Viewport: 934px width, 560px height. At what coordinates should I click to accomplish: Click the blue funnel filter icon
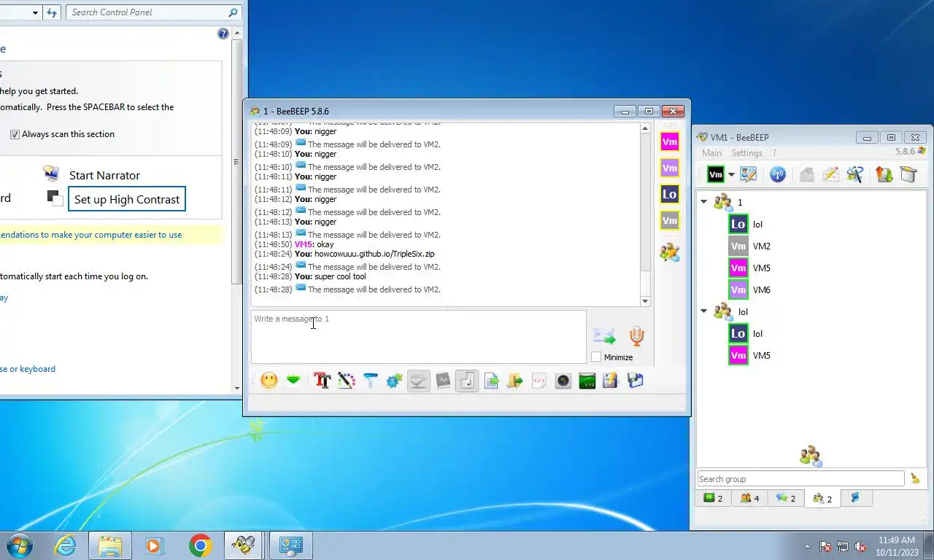(371, 381)
